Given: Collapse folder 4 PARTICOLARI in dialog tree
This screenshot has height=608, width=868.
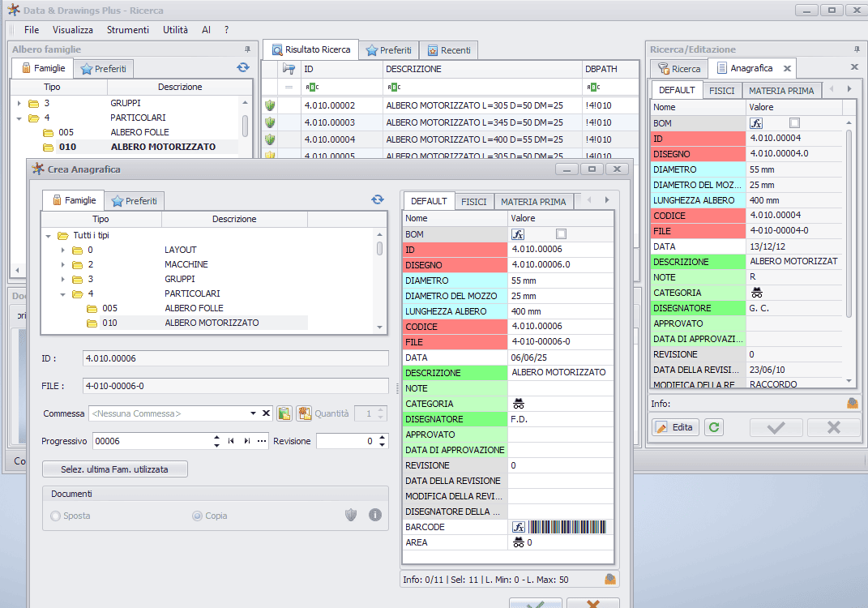Looking at the screenshot, I should [62, 294].
